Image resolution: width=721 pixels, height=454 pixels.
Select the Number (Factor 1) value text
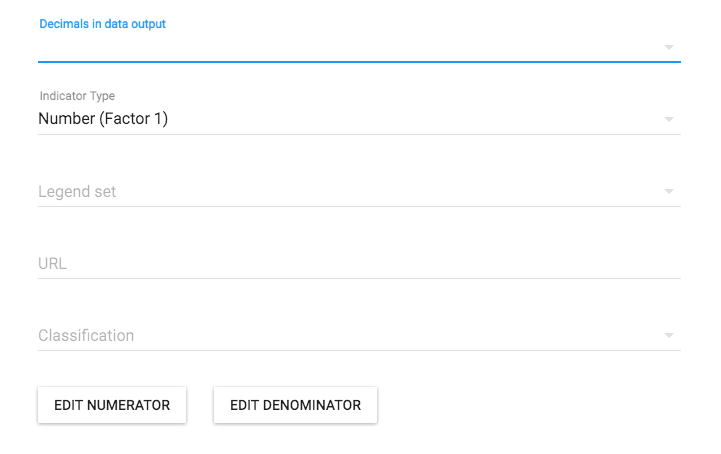pyautogui.click(x=103, y=119)
